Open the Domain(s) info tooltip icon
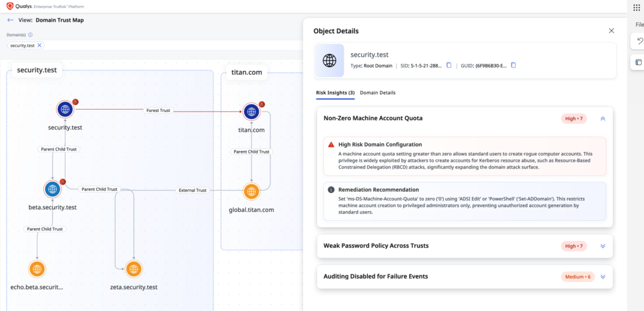The image size is (644, 311). tap(30, 35)
